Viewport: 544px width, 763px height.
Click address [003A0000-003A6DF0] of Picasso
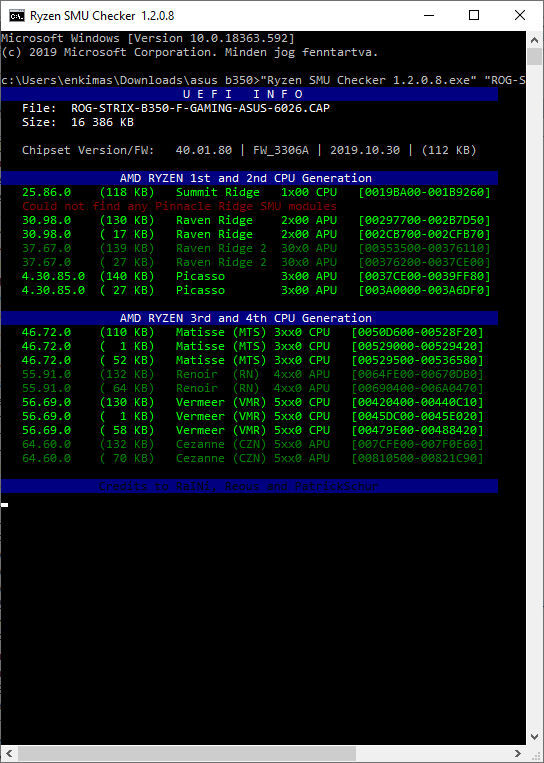coord(424,291)
